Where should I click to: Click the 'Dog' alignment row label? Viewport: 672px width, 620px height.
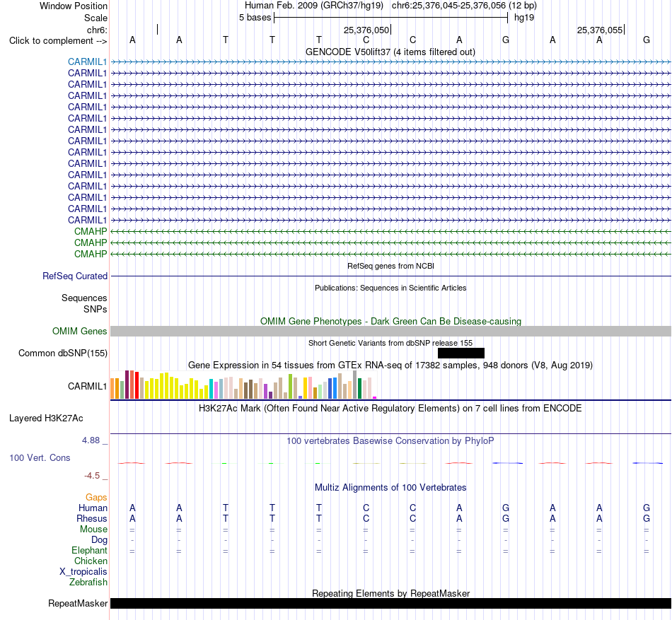click(99, 540)
